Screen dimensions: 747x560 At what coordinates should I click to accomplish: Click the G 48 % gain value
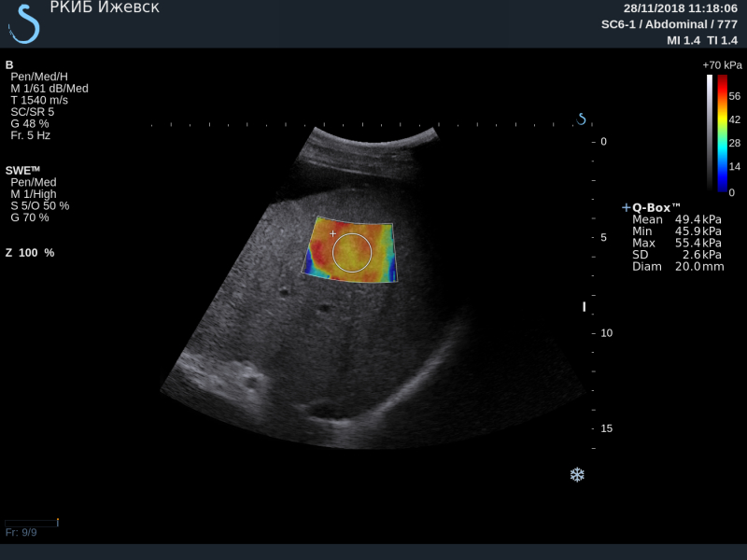(x=30, y=124)
